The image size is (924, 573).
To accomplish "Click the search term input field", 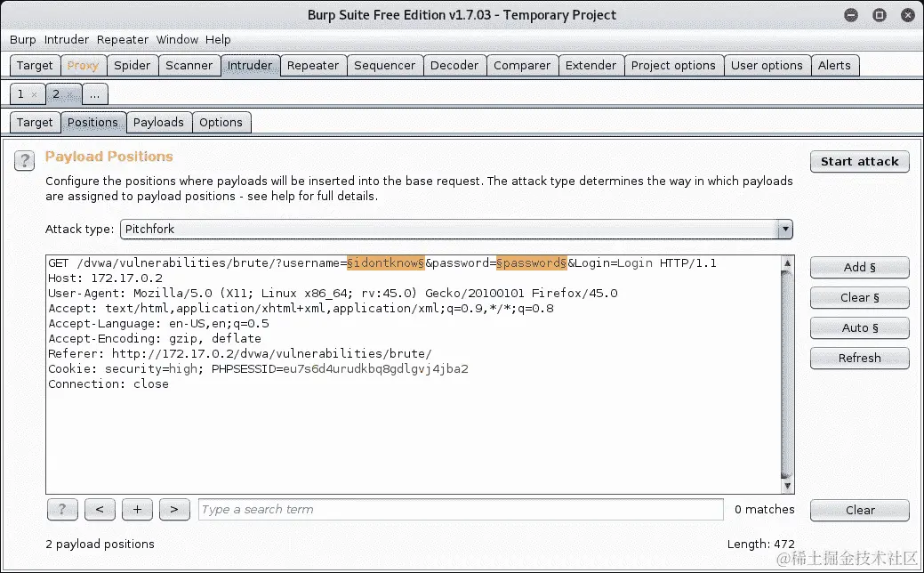I will 461,509.
